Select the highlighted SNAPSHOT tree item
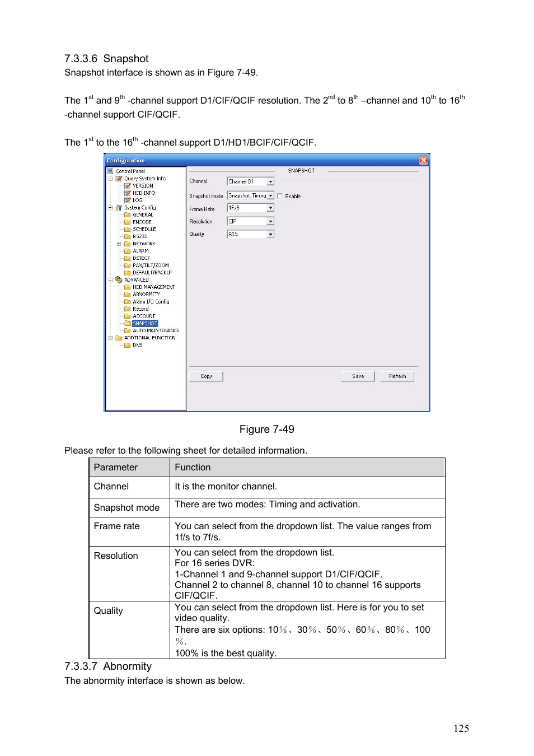The height and width of the screenshot is (756, 534). point(145,324)
